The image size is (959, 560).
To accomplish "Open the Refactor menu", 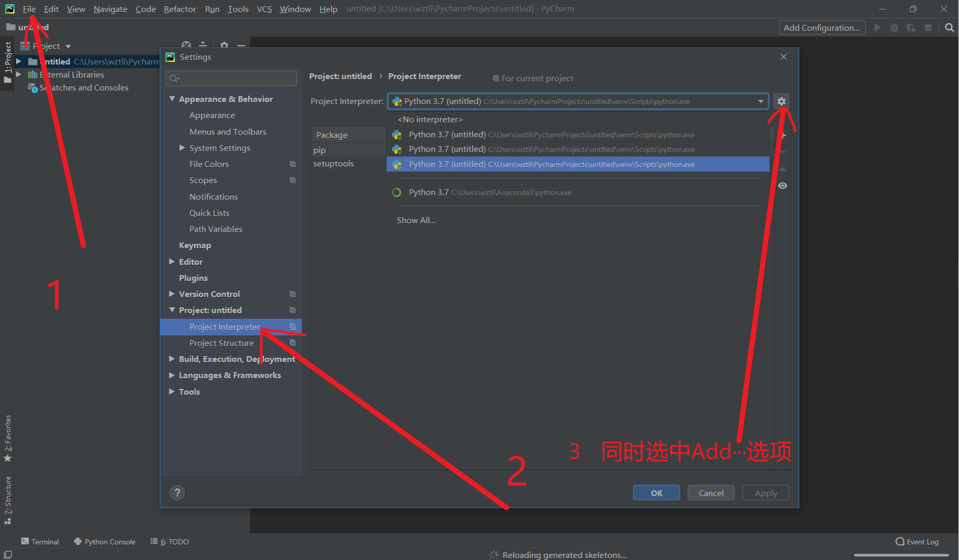I will point(180,9).
